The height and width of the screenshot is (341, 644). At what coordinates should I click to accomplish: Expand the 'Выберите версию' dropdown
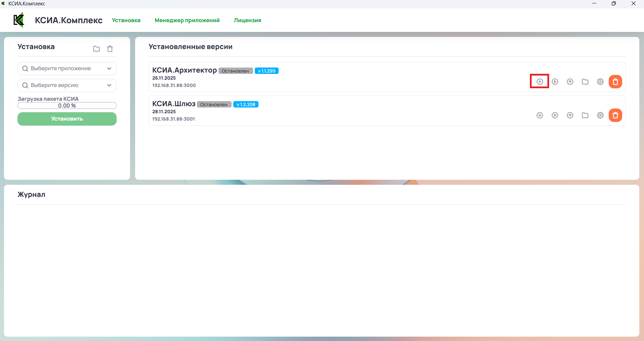tap(67, 85)
